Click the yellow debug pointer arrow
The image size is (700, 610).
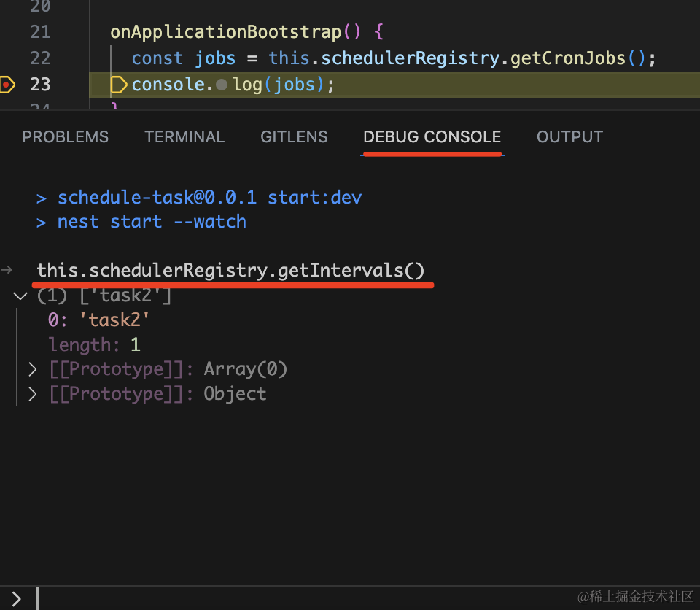tap(118, 85)
